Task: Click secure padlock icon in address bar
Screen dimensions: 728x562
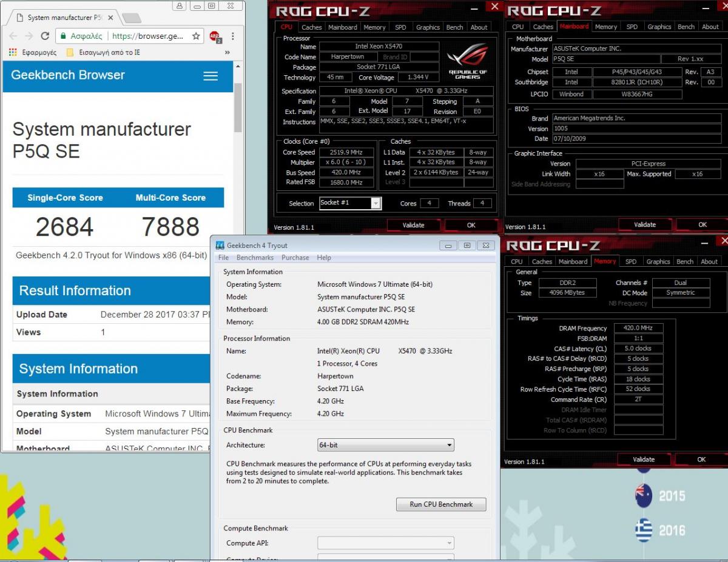Action: (64, 36)
